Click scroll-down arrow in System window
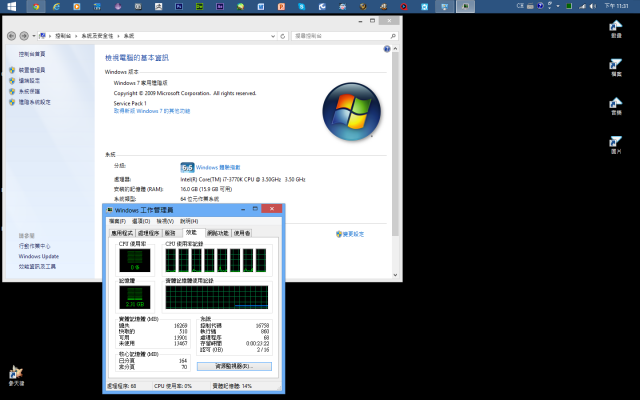 (x=395, y=275)
